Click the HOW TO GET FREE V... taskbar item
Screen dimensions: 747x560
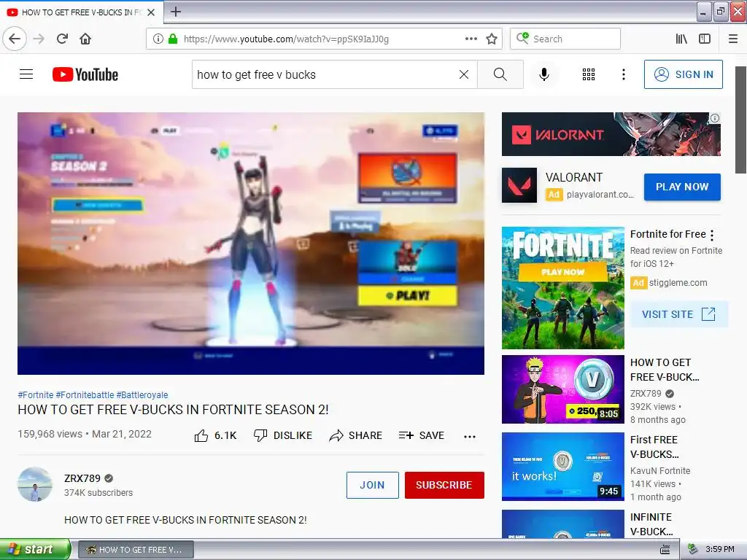[136, 550]
